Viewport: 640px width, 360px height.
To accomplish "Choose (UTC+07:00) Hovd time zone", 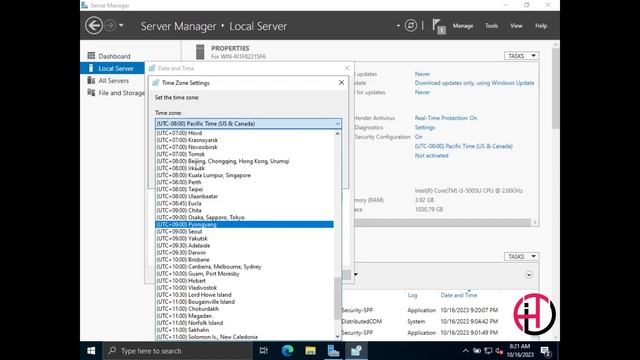I will point(245,133).
